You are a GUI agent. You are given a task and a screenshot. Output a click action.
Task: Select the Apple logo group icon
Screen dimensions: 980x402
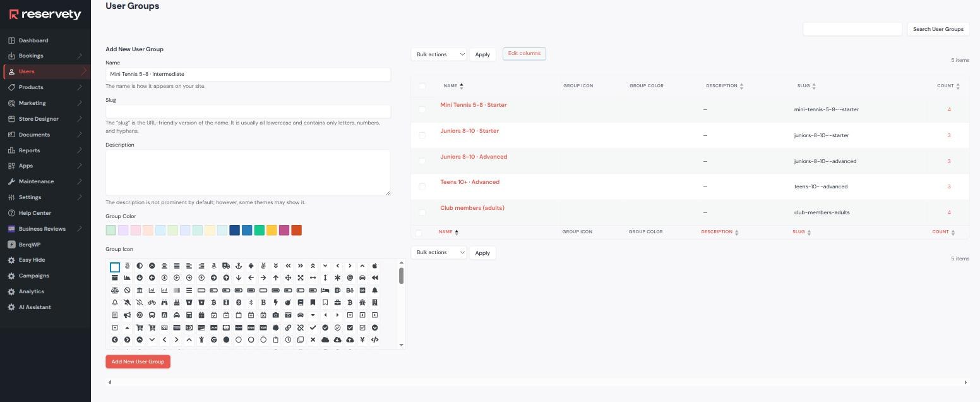pos(375,266)
